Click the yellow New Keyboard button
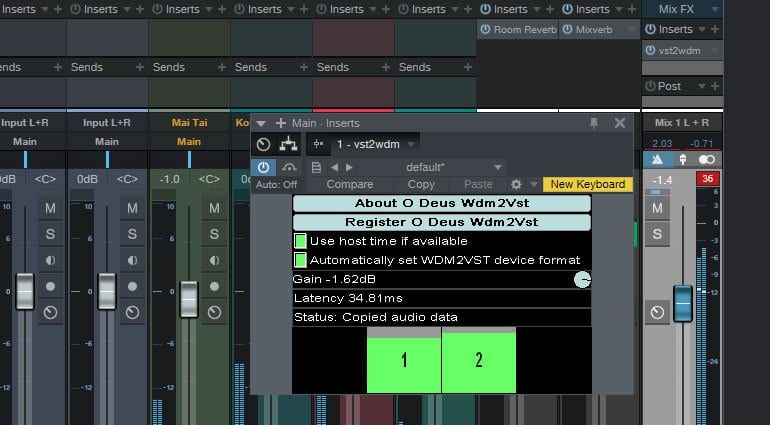Screen dimensions: 770x425 (587, 184)
